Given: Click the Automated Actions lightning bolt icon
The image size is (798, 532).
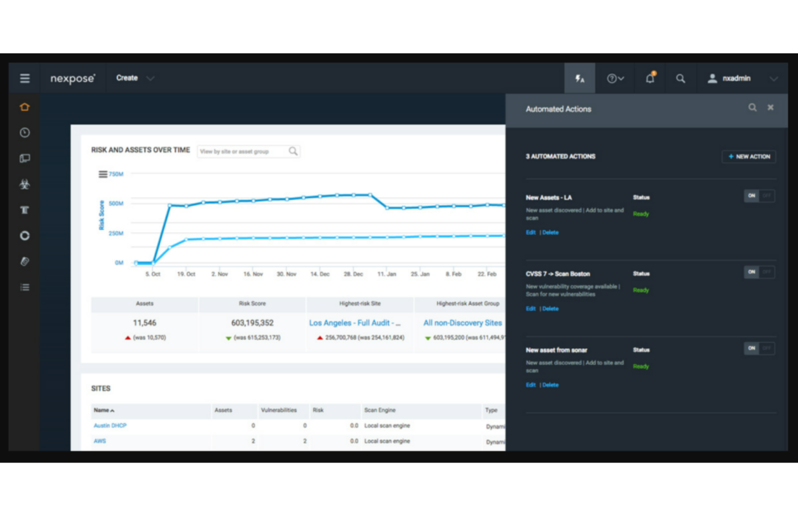Looking at the screenshot, I should [x=580, y=78].
